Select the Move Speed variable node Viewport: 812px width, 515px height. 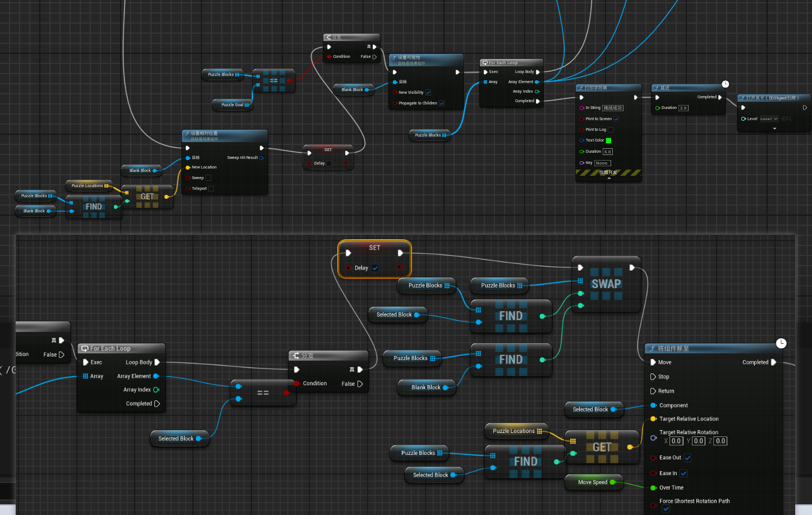(x=594, y=482)
